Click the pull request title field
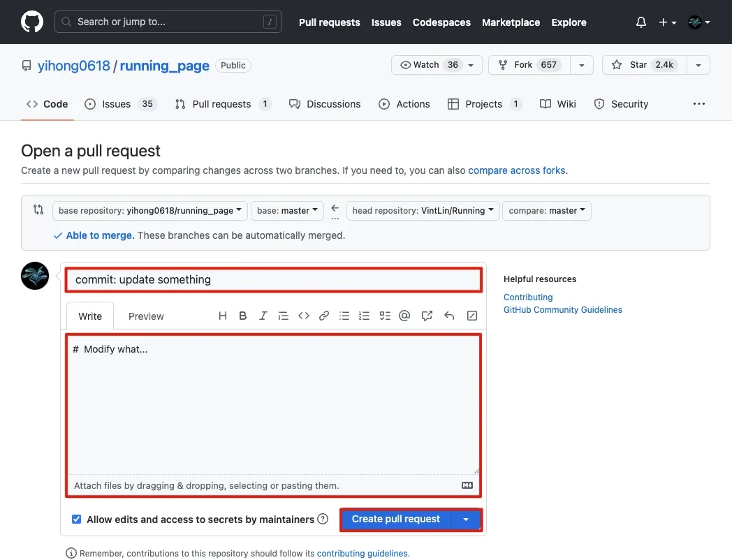The image size is (732, 560). pos(274,280)
